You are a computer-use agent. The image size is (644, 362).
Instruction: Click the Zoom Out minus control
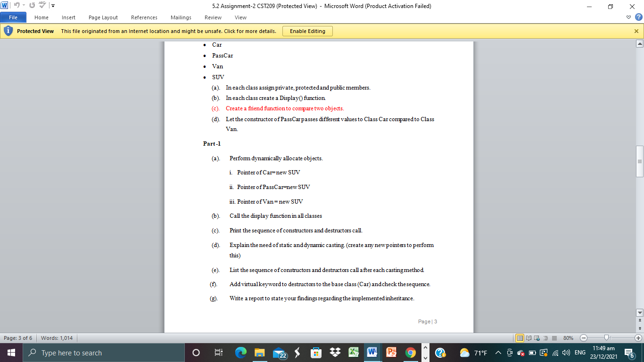pyautogui.click(x=583, y=337)
